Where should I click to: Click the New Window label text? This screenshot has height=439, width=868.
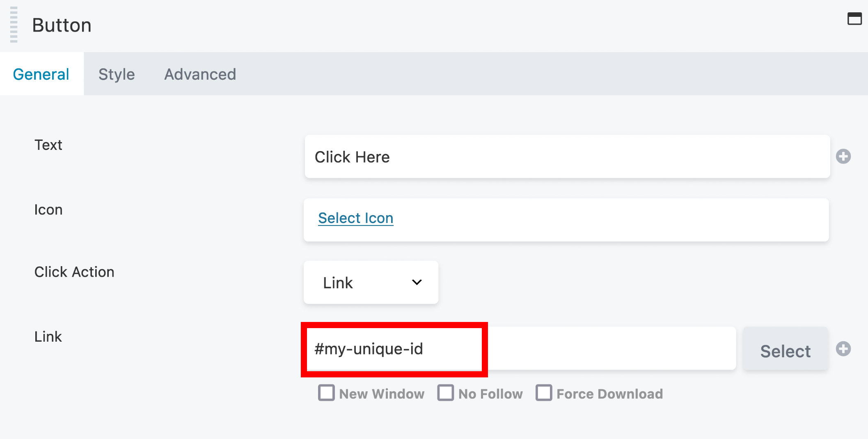[x=382, y=394]
